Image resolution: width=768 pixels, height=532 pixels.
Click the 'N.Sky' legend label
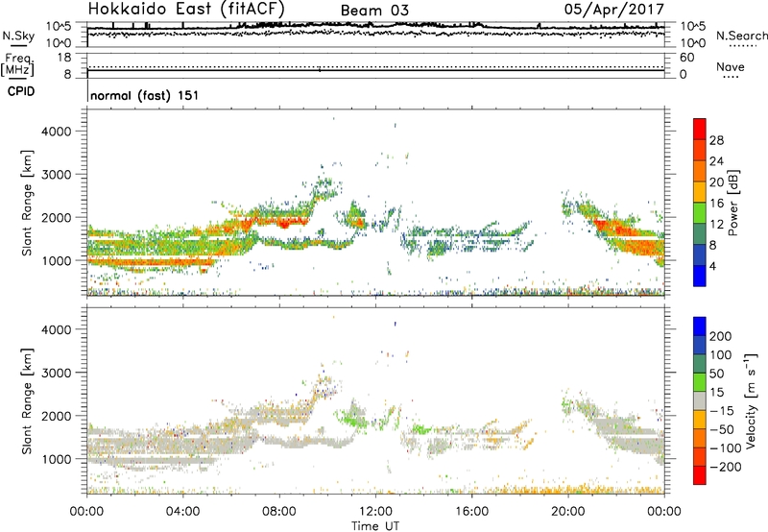pyautogui.click(x=18, y=36)
